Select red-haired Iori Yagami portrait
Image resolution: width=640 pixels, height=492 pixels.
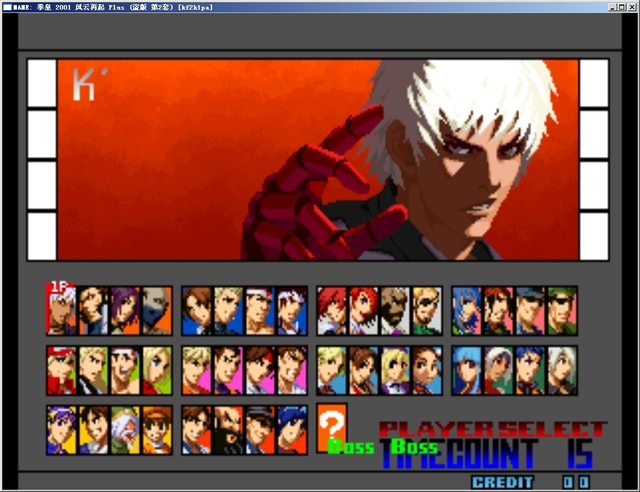(x=332, y=311)
